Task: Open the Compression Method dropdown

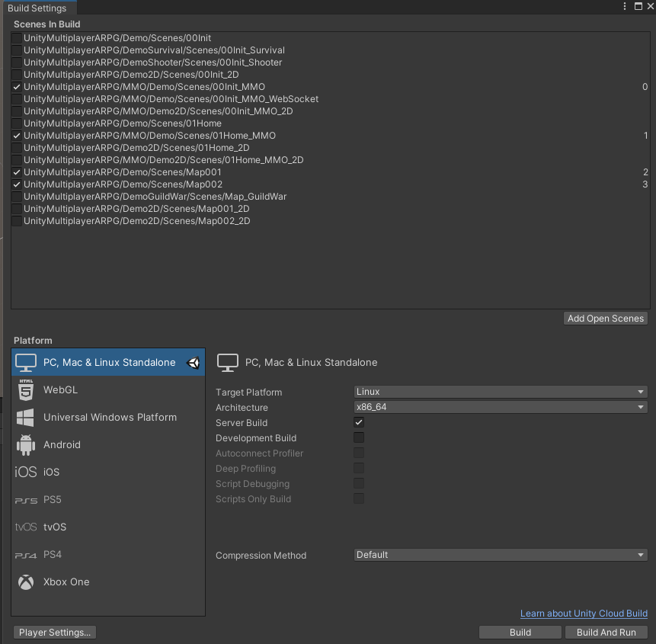Action: coord(500,554)
